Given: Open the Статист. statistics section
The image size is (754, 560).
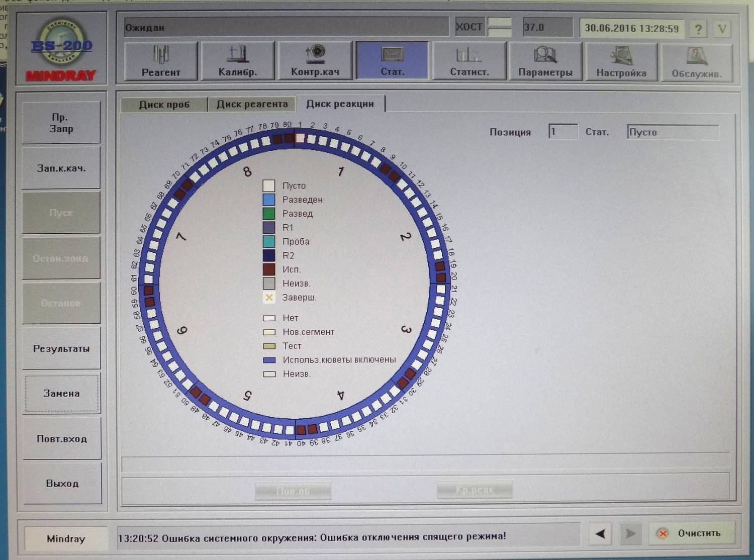Looking at the screenshot, I should pyautogui.click(x=469, y=61).
